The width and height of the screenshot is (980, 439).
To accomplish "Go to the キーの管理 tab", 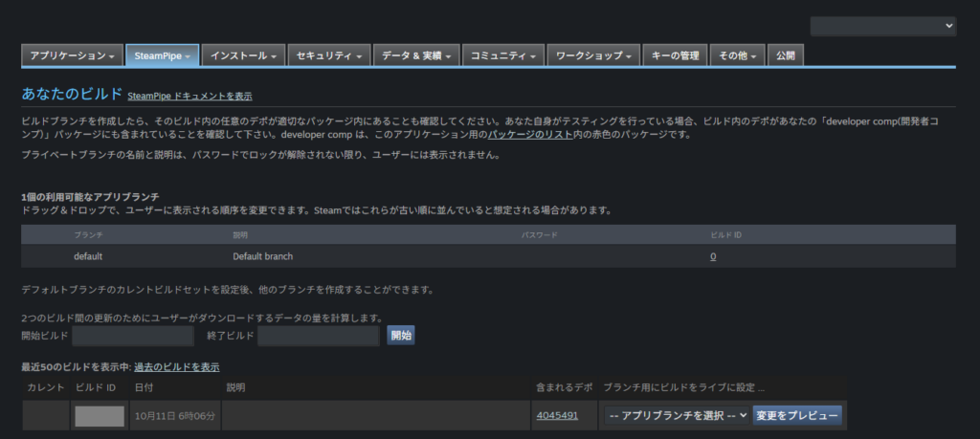I will coord(675,55).
